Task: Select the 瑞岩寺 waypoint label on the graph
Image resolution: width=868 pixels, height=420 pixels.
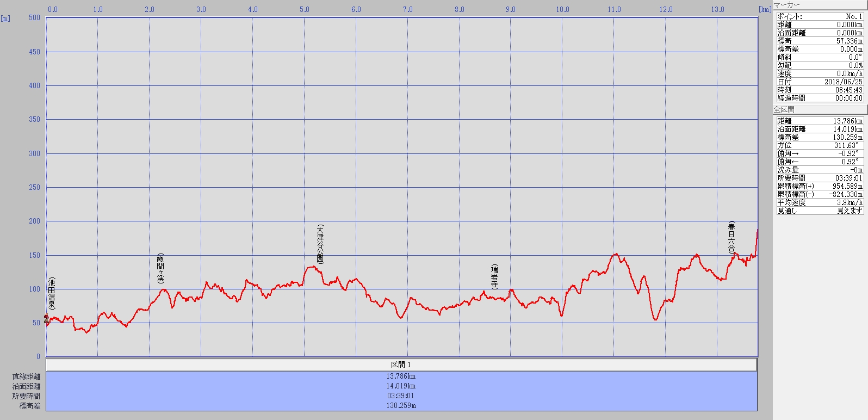Action: (494, 277)
